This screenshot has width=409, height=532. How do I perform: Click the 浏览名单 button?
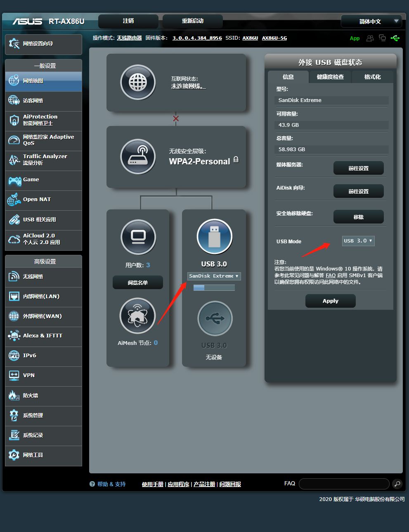click(x=138, y=283)
